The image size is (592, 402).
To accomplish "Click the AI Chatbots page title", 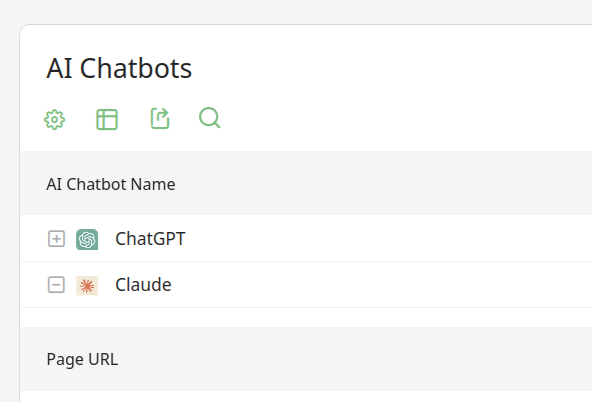I will tap(119, 68).
